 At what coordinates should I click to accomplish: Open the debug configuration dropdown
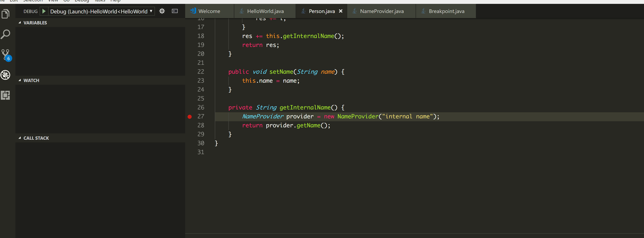click(x=151, y=11)
